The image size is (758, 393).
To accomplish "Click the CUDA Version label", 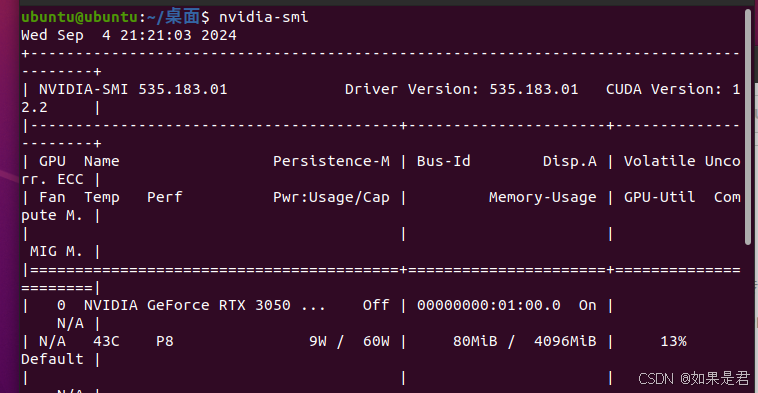I will [x=664, y=89].
